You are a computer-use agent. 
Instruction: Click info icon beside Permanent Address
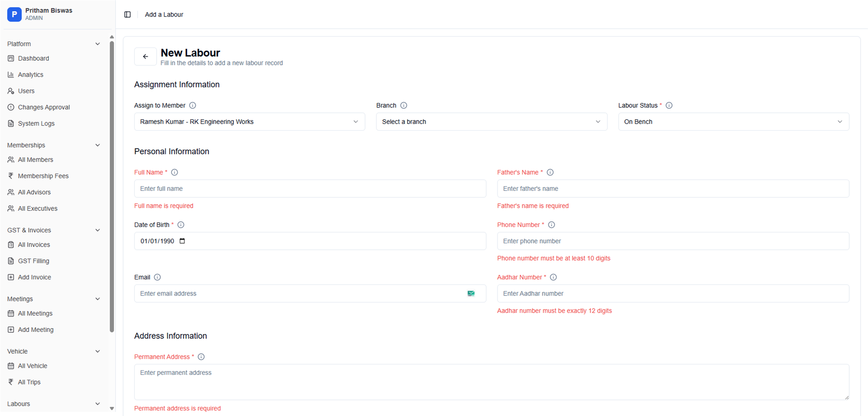pyautogui.click(x=201, y=357)
